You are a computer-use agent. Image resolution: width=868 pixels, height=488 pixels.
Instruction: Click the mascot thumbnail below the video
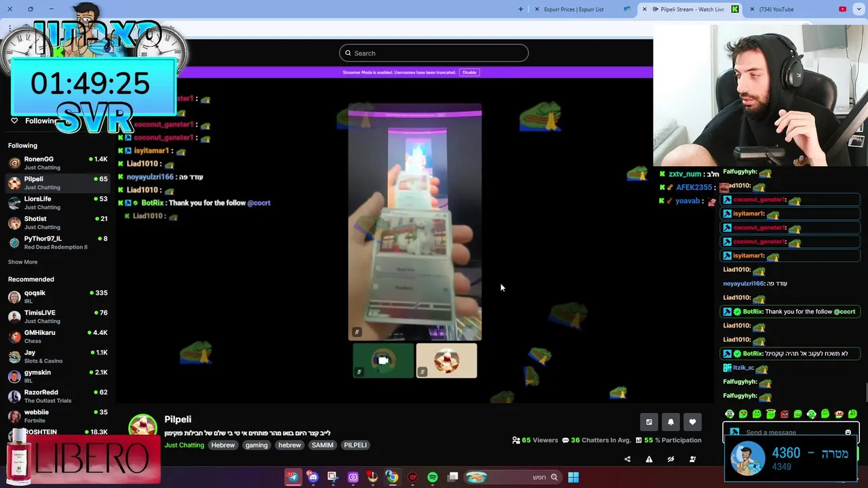tap(446, 361)
